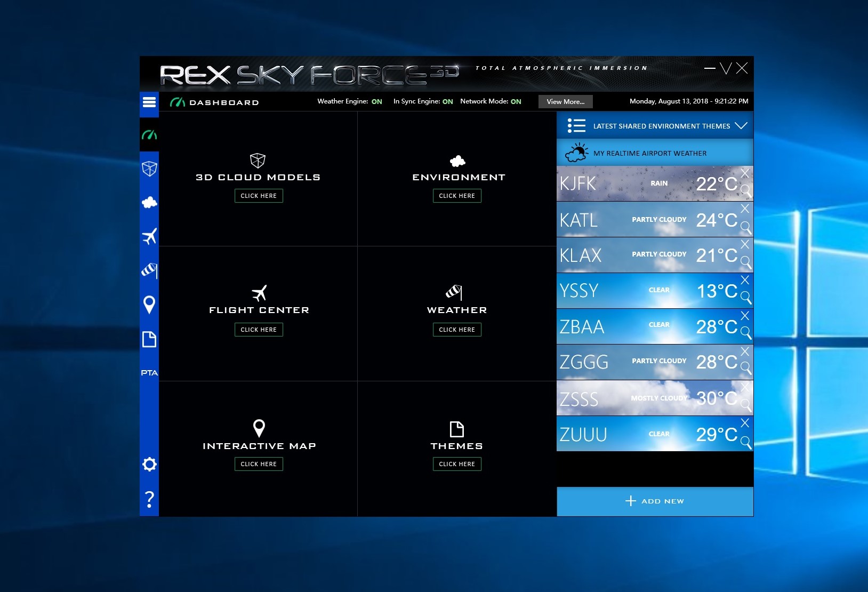Open interactive map pin sidebar icon
The image size is (868, 592).
click(x=149, y=305)
